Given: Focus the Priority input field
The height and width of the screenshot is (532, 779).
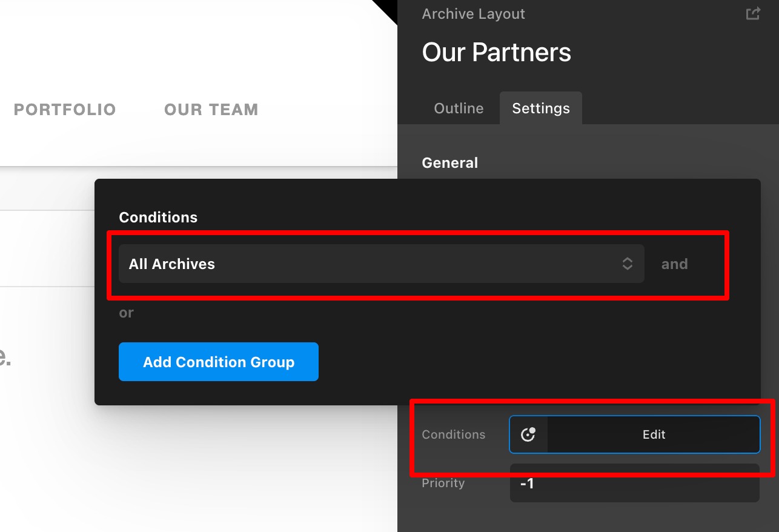Looking at the screenshot, I should click(634, 484).
